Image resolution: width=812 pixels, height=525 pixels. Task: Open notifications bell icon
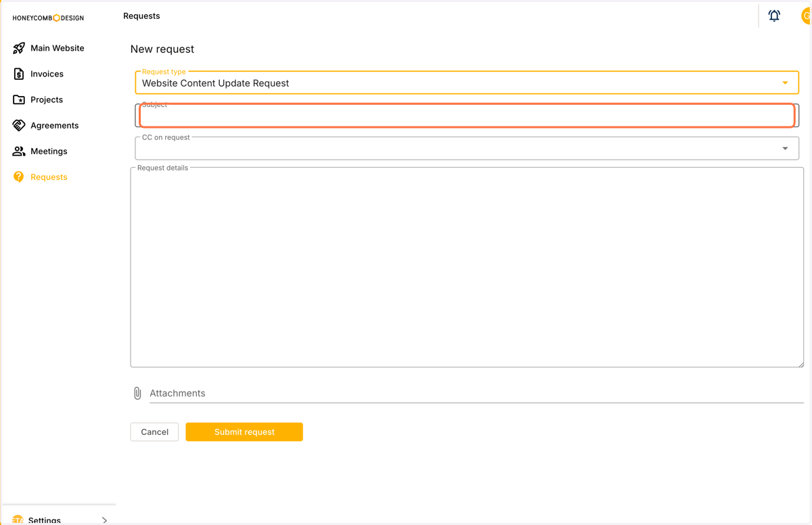pyautogui.click(x=774, y=16)
